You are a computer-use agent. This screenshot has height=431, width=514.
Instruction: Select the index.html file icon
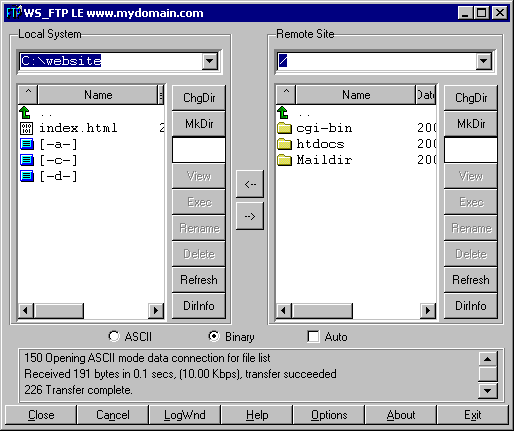pyautogui.click(x=26, y=128)
